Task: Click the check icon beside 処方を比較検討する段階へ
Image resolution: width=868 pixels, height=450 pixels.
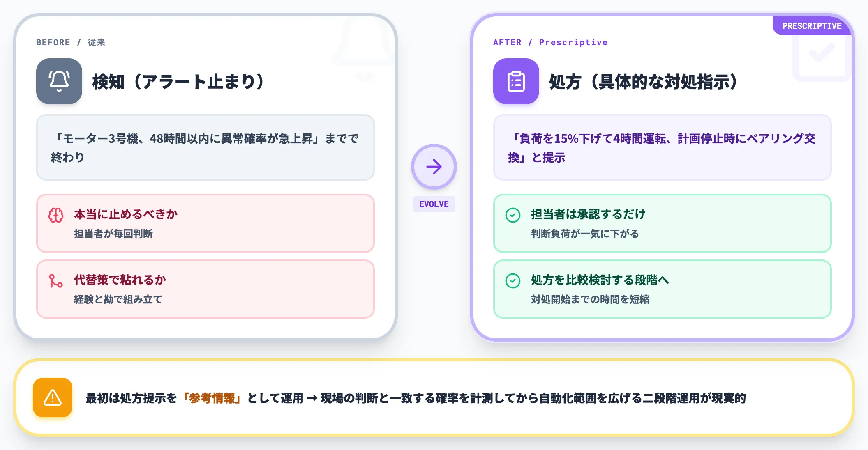Action: (x=513, y=281)
